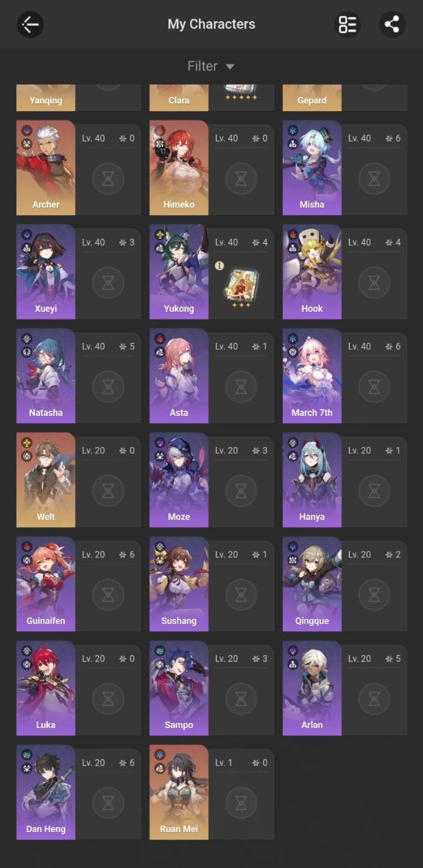The image size is (423, 868).
Task: Select Yukong's equipped light cone icon
Action: tap(242, 285)
